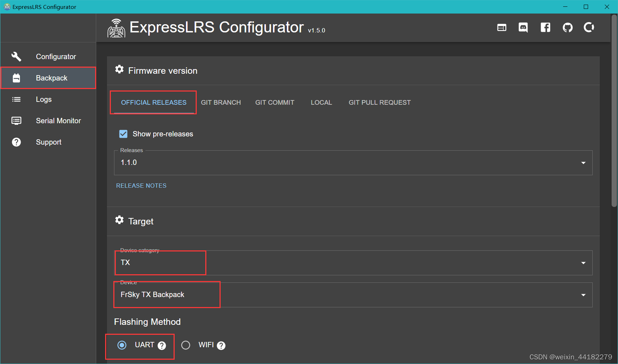Viewport: 618px width, 364px height.
Task: Click the v1.5.0 version label
Action: click(x=316, y=31)
